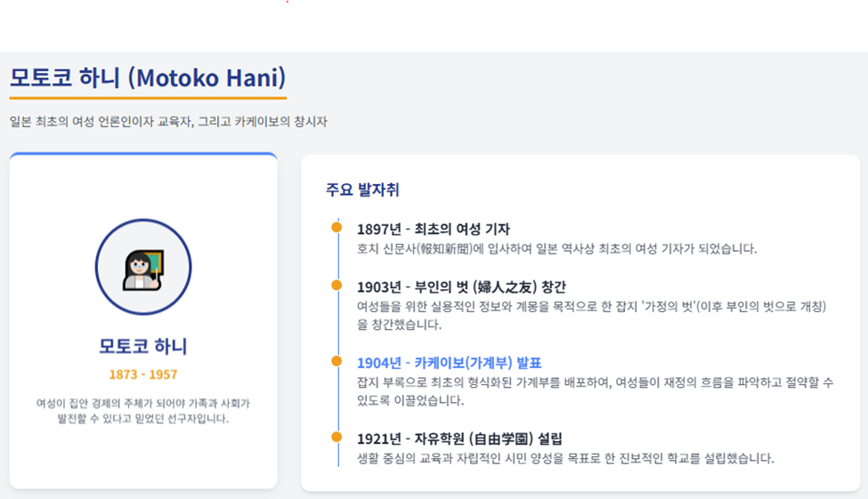Click the 호치 신문사 description text
This screenshot has height=499, width=868.
(556, 249)
